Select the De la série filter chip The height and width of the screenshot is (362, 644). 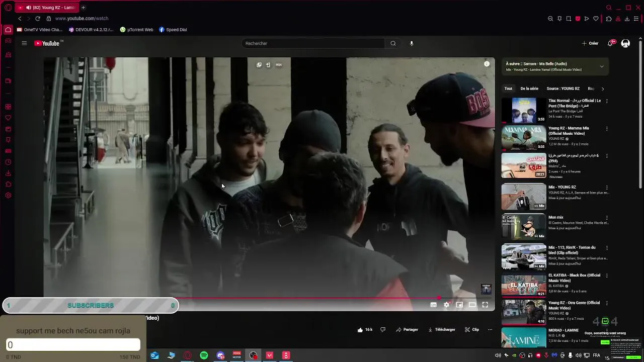(529, 88)
